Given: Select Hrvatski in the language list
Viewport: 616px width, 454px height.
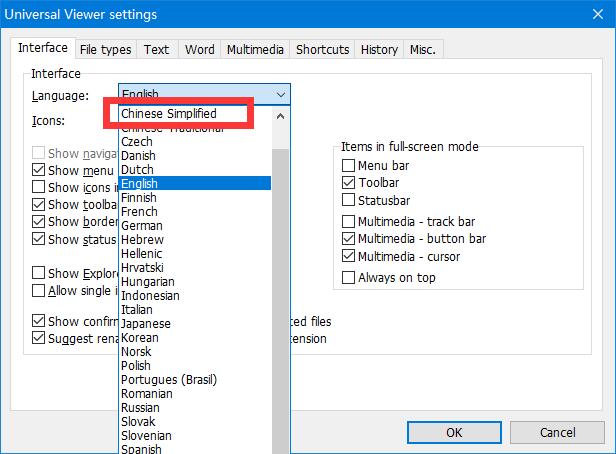Looking at the screenshot, I should tap(195, 267).
